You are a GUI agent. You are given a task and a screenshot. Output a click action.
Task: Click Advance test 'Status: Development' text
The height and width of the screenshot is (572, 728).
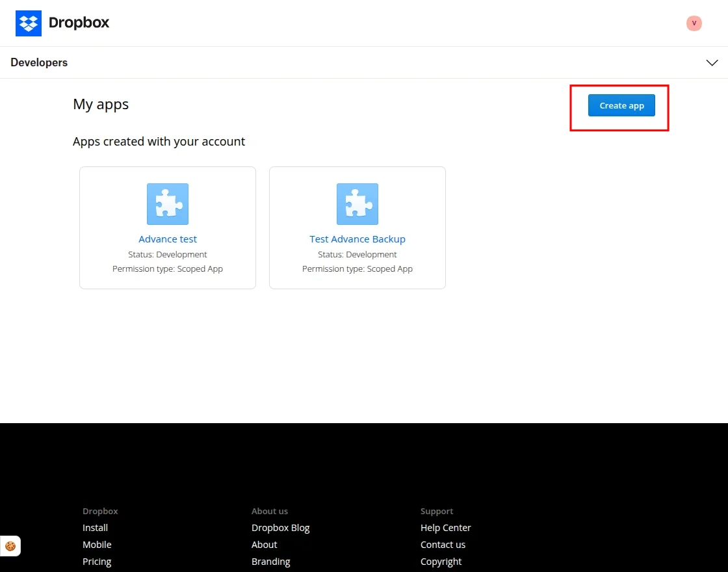point(168,254)
